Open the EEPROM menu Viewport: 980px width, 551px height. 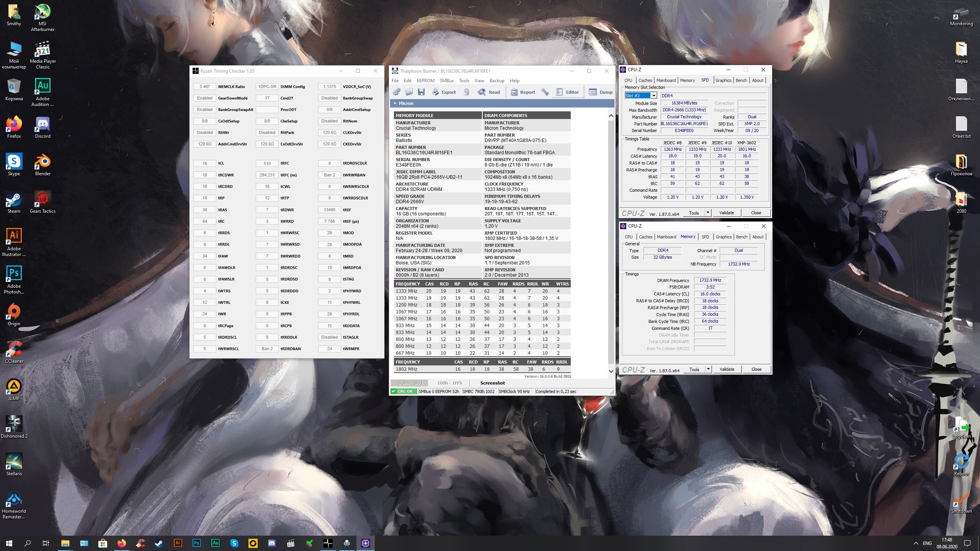(x=425, y=81)
